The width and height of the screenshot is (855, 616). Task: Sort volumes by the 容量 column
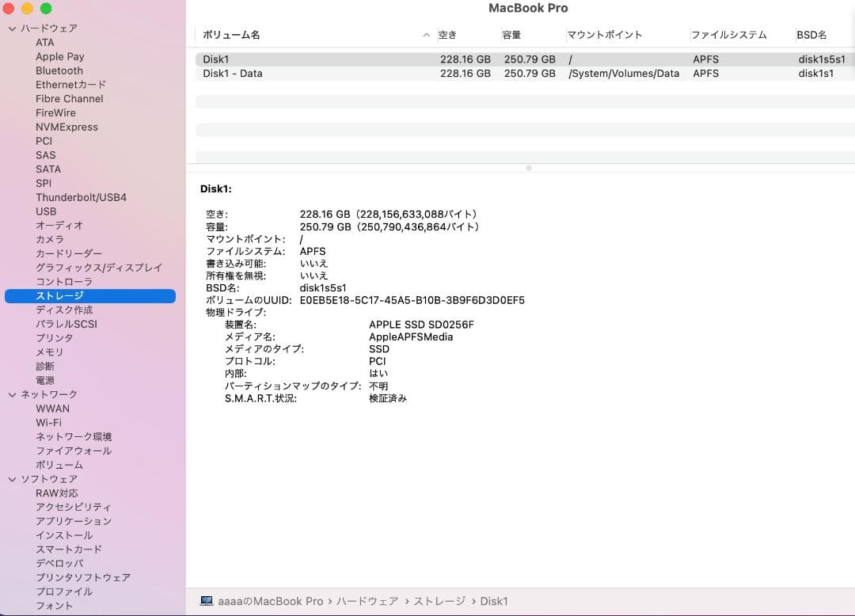(x=511, y=35)
